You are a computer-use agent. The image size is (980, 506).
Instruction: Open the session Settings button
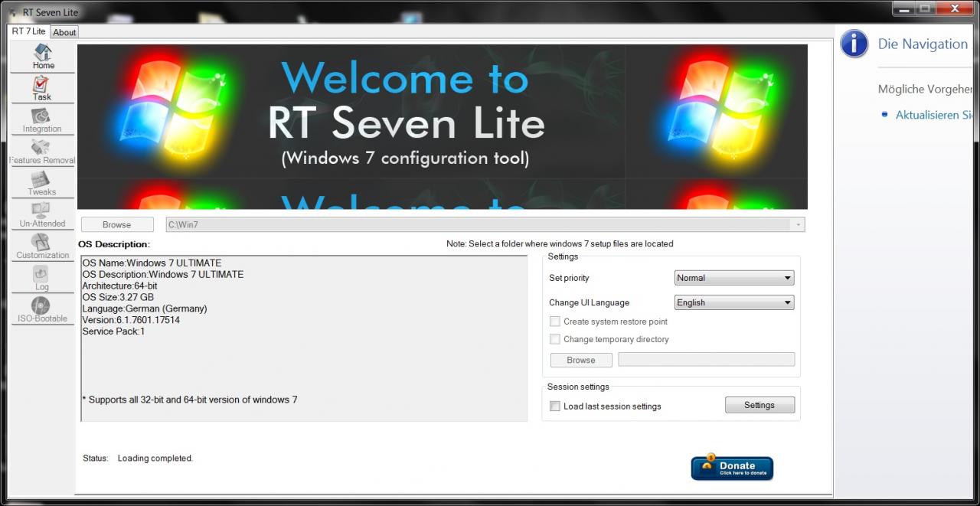759,405
